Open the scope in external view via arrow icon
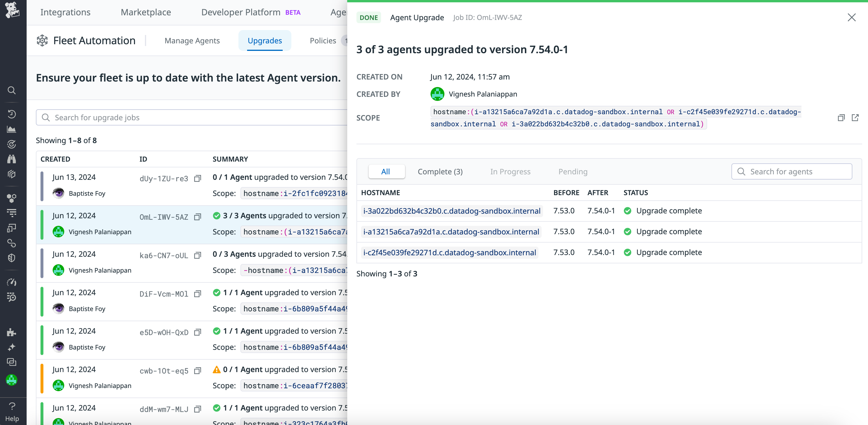 click(856, 118)
